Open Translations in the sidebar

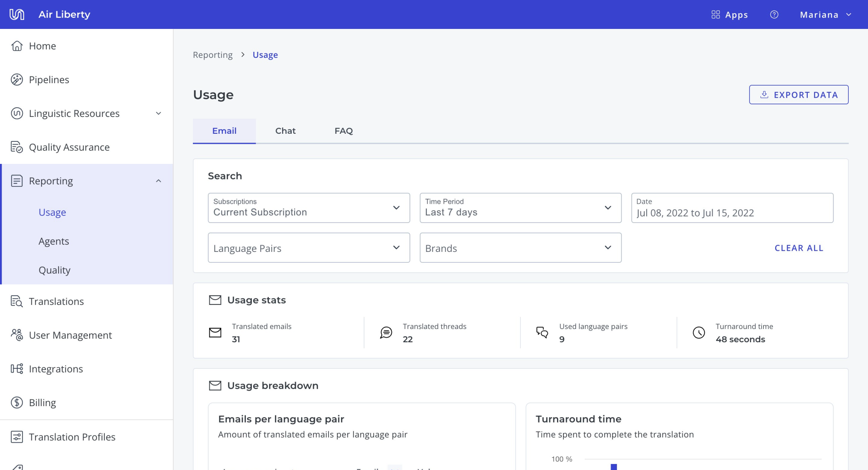[86, 301]
